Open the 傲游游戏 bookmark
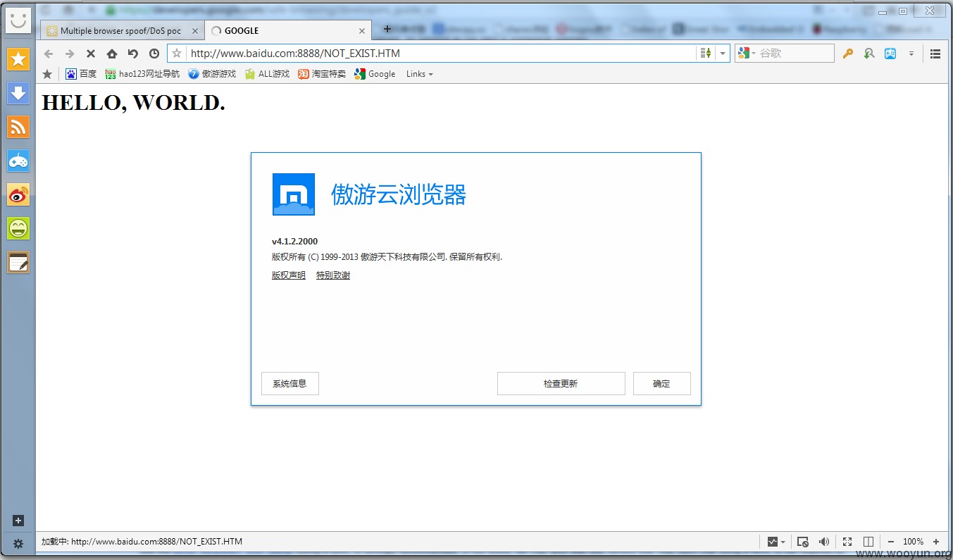This screenshot has height=560, width=953. [212, 74]
